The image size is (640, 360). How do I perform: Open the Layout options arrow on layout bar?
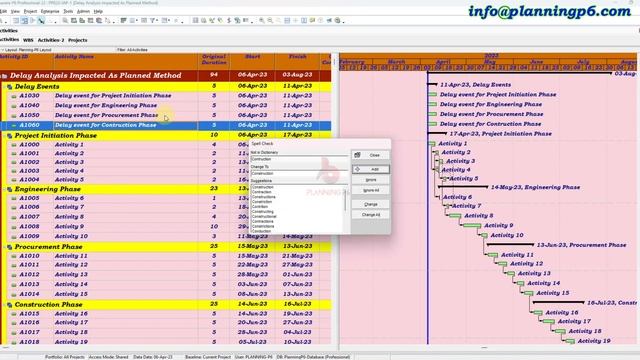pos(2,50)
